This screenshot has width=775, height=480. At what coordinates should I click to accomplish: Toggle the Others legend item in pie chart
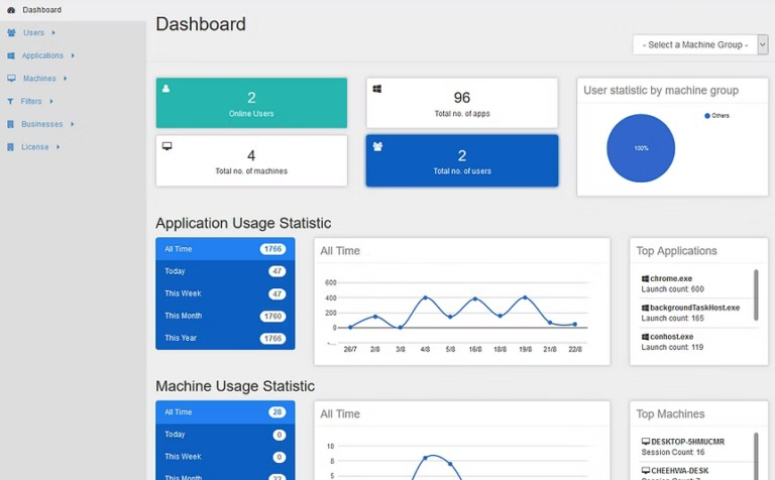716,116
